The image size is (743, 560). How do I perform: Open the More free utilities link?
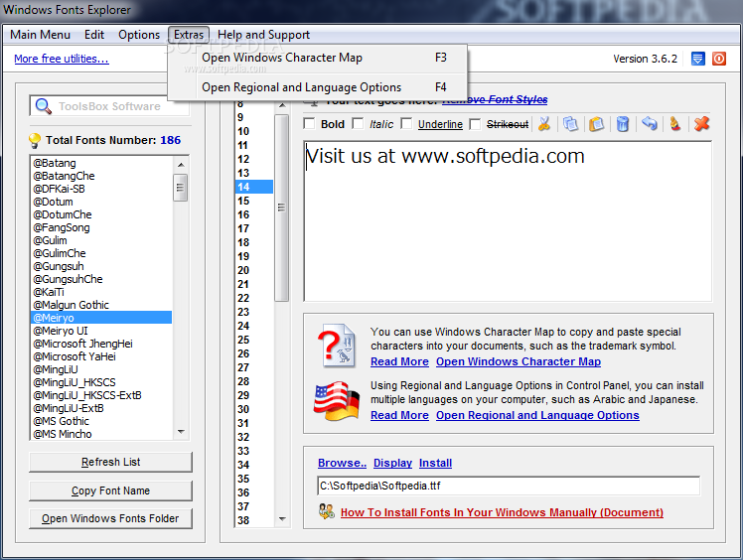pyautogui.click(x=62, y=59)
